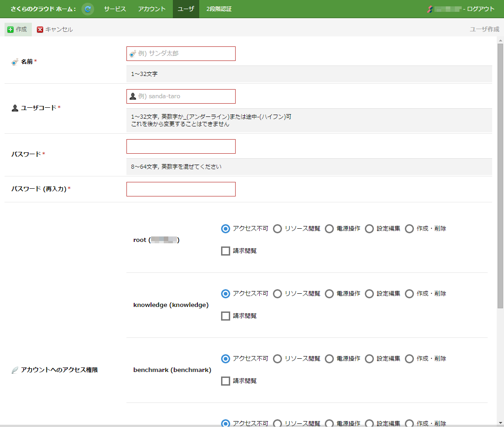Screen dimensions: 504x427
Task: Switch to the 2段階認証 tab
Action: point(219,9)
